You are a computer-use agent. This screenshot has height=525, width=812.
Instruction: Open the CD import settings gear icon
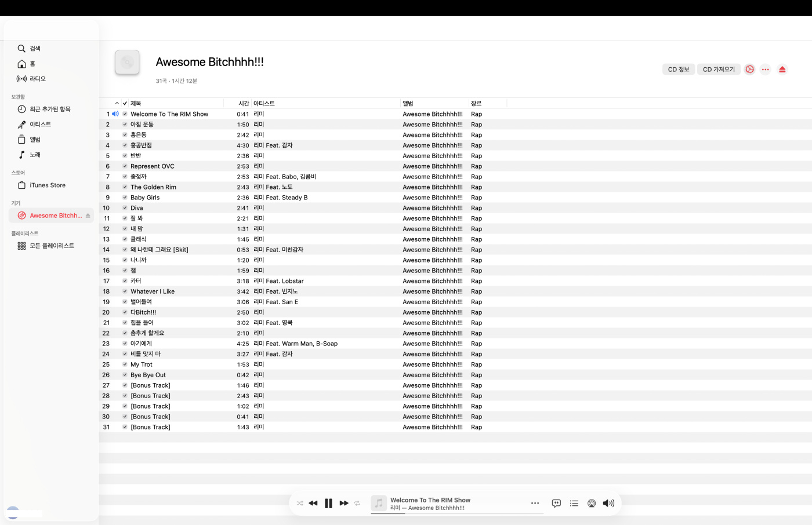point(749,70)
